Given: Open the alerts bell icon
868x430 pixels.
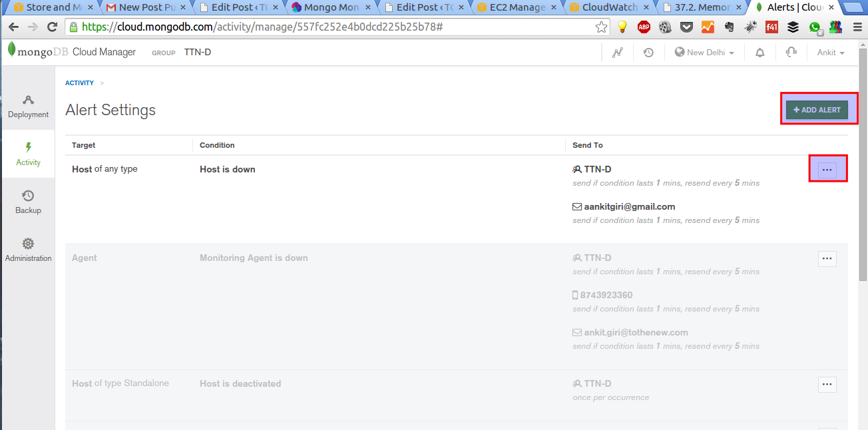Looking at the screenshot, I should 759,53.
